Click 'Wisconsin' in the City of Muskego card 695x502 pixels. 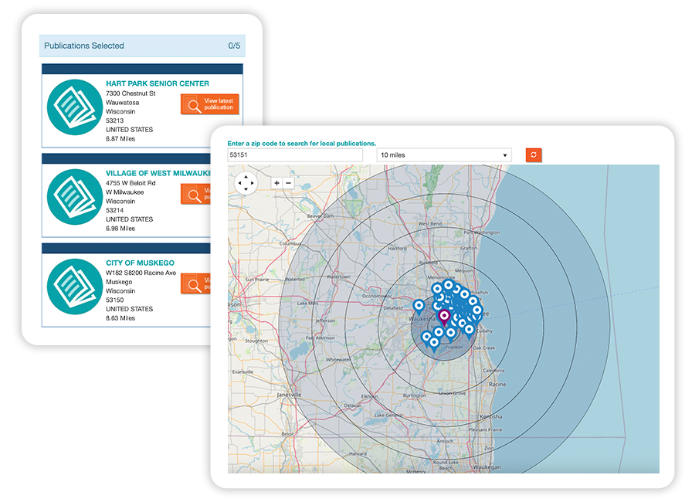click(x=120, y=291)
